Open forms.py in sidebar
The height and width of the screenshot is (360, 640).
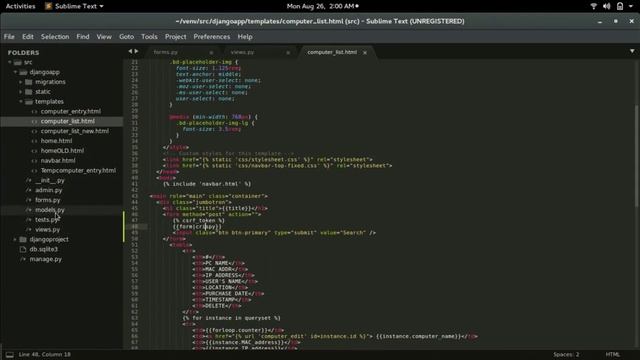47,200
